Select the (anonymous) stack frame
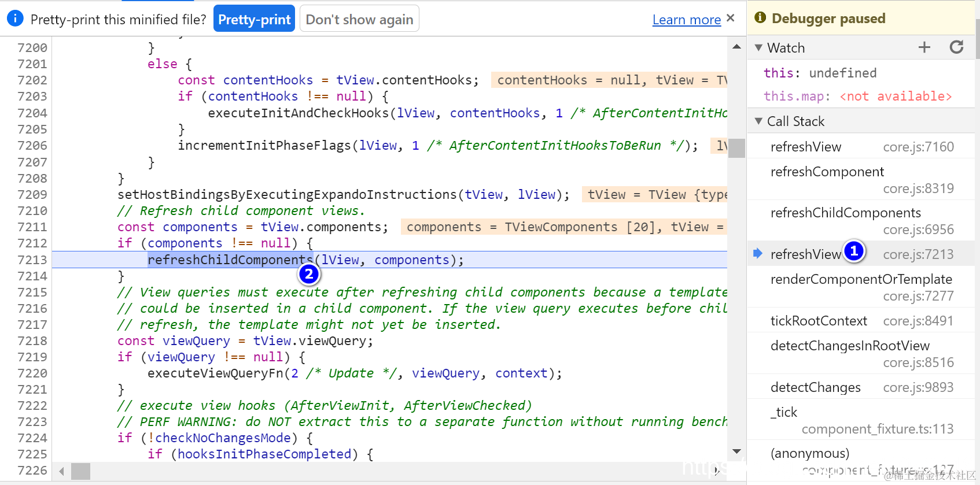 [861, 461]
